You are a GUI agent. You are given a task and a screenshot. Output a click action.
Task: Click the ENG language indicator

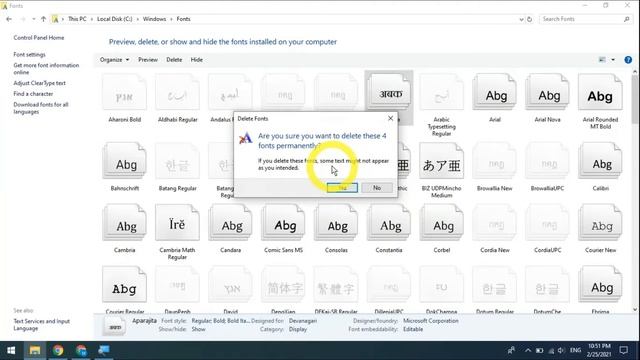pyautogui.click(x=576, y=350)
